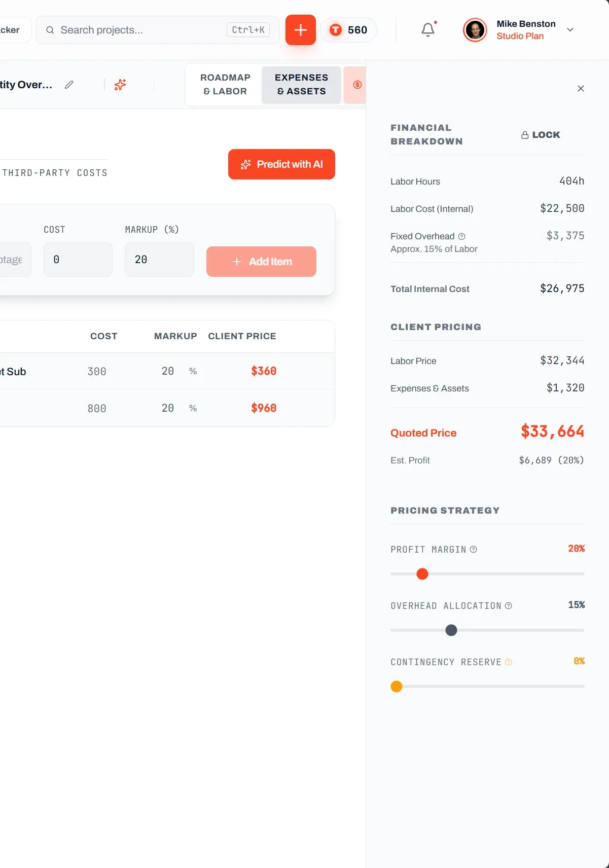Click the Client Price column header
The height and width of the screenshot is (868, 609).
tap(242, 336)
